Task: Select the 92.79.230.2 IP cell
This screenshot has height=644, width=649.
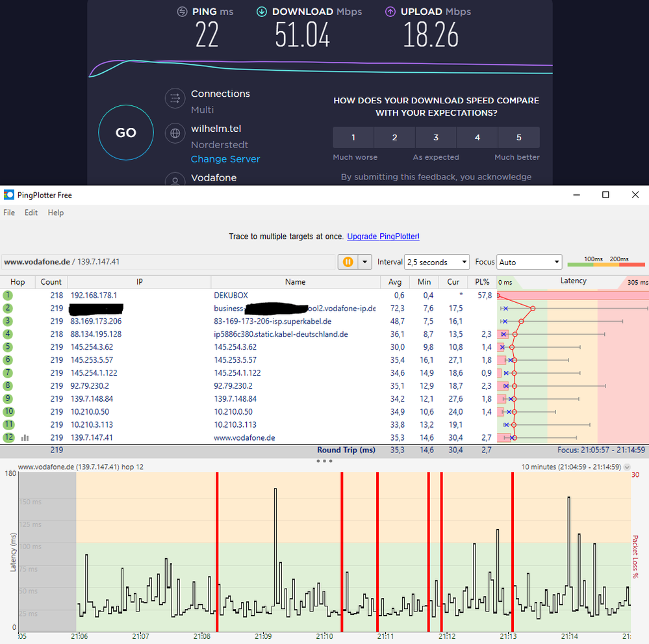Action: pyautogui.click(x=90, y=385)
